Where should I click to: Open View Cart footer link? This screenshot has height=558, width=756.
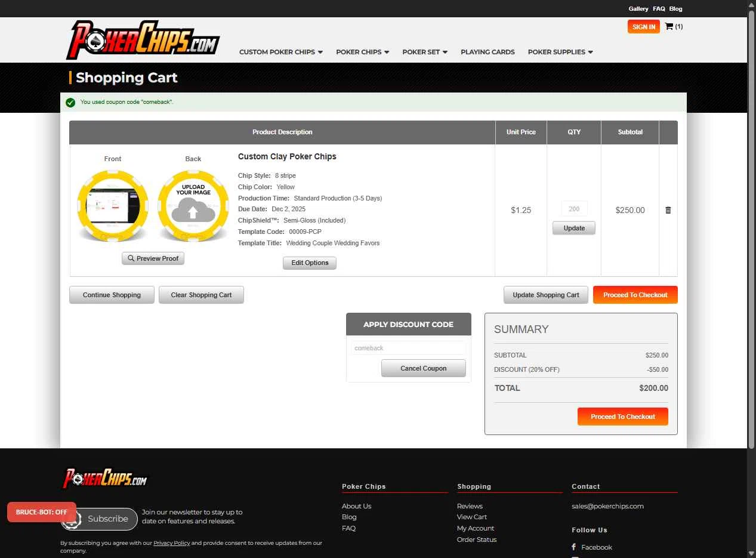pos(472,517)
